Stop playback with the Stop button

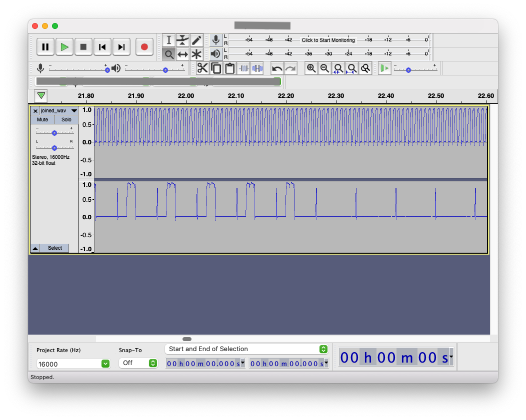83,47
